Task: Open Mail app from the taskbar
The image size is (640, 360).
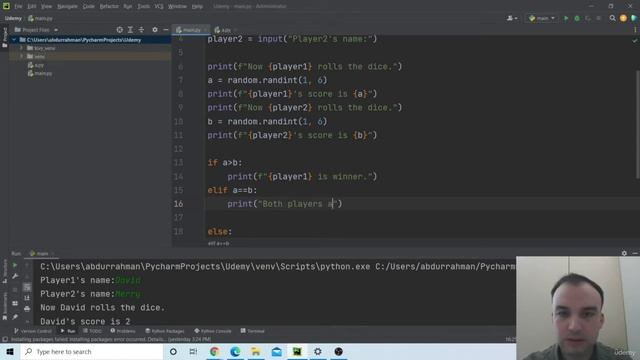Action: [277, 351]
